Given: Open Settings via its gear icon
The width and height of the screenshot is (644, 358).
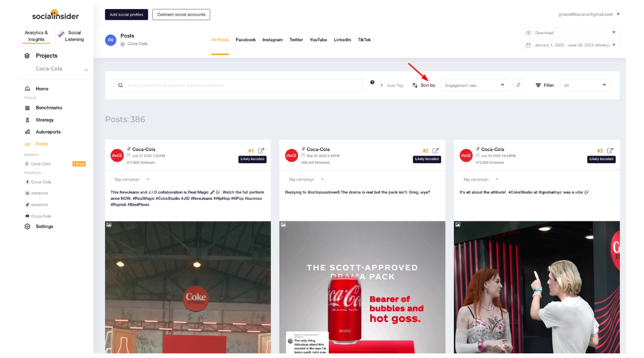Looking at the screenshot, I should pyautogui.click(x=28, y=227).
